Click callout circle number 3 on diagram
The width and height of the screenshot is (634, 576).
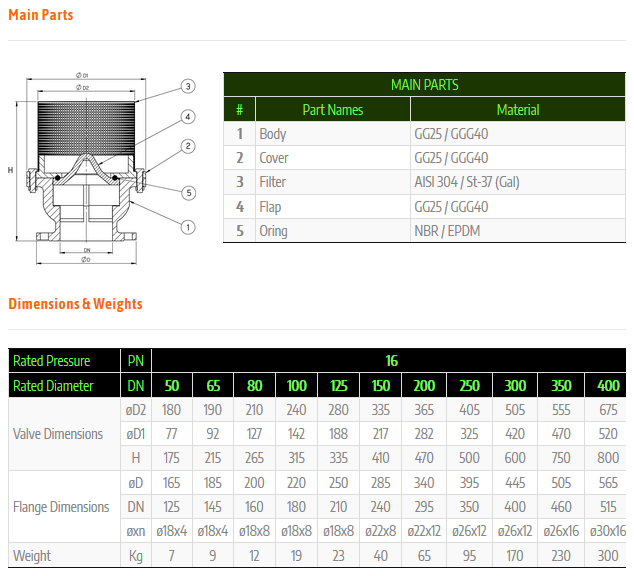click(187, 86)
